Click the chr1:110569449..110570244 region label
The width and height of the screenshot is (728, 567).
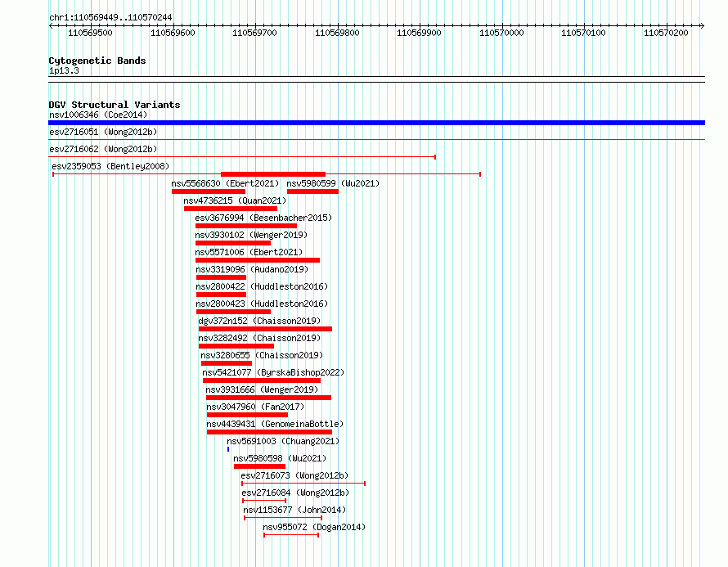tap(110, 17)
